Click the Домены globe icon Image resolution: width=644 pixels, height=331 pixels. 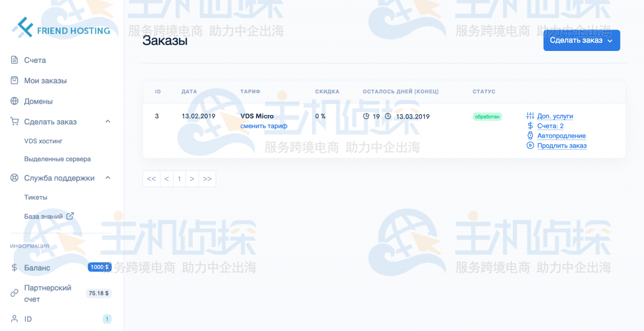pyautogui.click(x=14, y=101)
